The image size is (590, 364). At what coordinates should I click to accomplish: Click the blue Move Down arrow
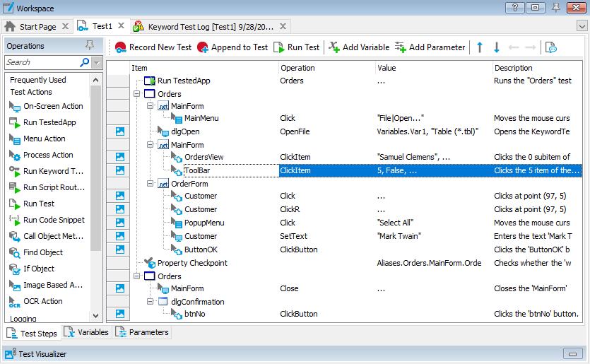[497, 47]
